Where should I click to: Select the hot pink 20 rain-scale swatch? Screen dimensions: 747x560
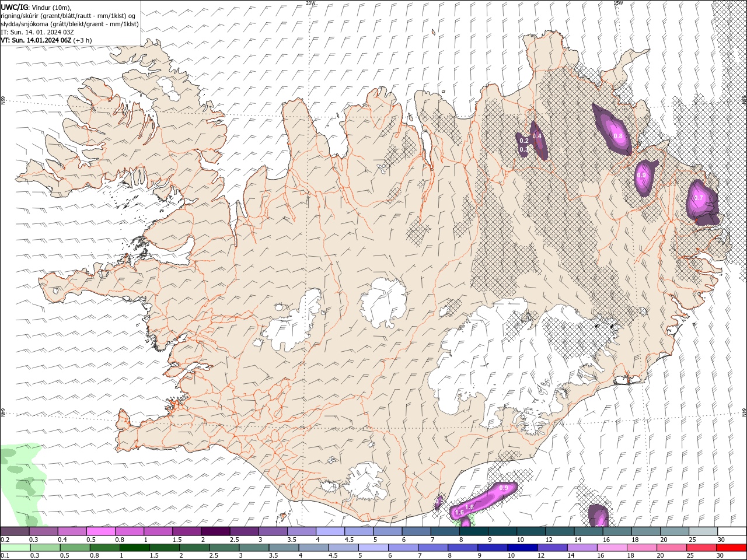tap(672, 548)
